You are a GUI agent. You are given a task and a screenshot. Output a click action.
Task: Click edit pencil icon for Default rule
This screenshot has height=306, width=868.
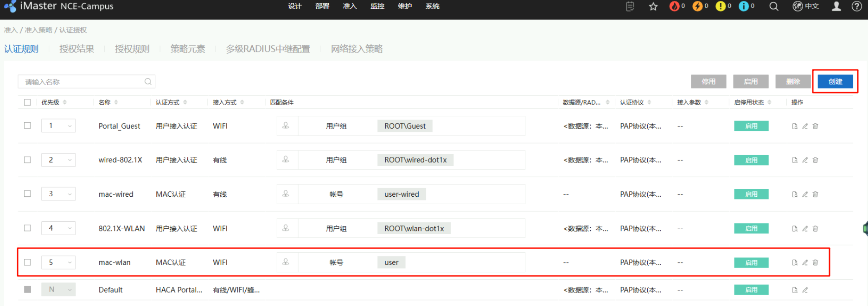tap(805, 290)
